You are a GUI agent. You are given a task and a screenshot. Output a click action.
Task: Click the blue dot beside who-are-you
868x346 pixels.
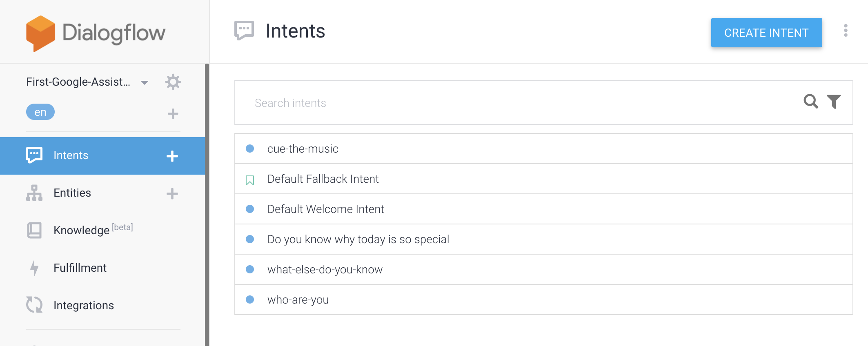250,299
